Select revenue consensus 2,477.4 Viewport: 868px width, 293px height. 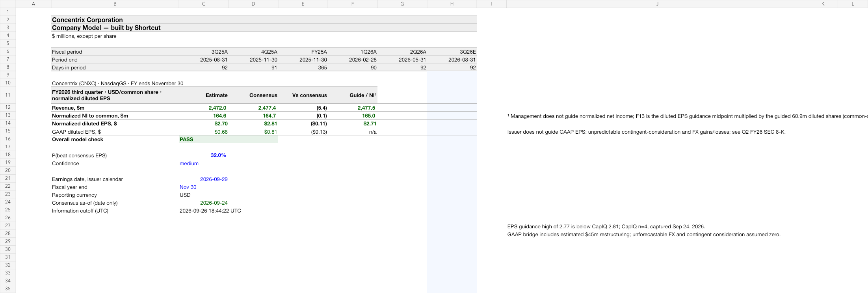pyautogui.click(x=253, y=108)
